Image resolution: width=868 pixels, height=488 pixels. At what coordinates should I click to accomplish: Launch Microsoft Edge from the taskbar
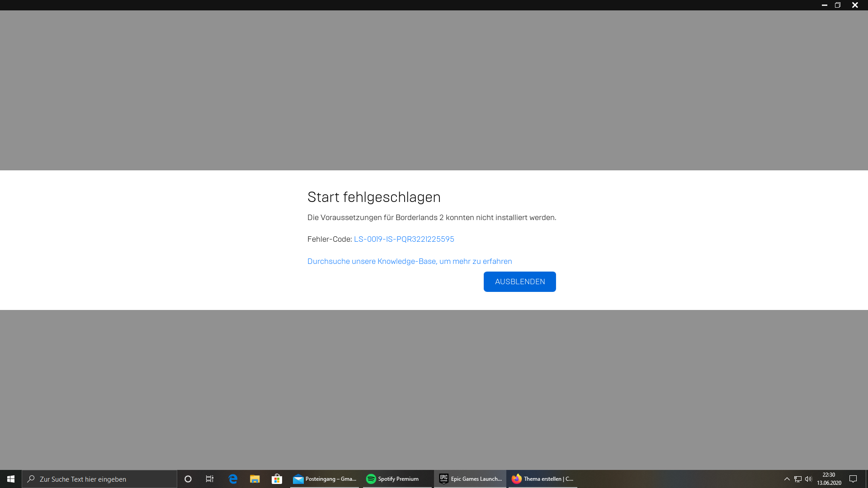(233, 479)
